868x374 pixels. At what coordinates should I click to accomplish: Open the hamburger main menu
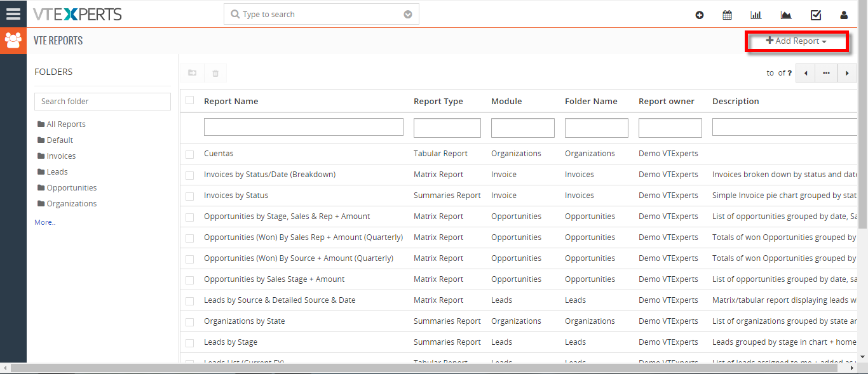(13, 14)
